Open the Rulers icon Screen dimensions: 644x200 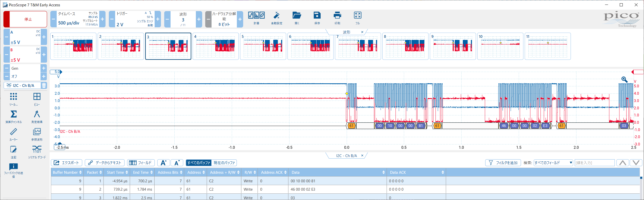click(x=13, y=134)
